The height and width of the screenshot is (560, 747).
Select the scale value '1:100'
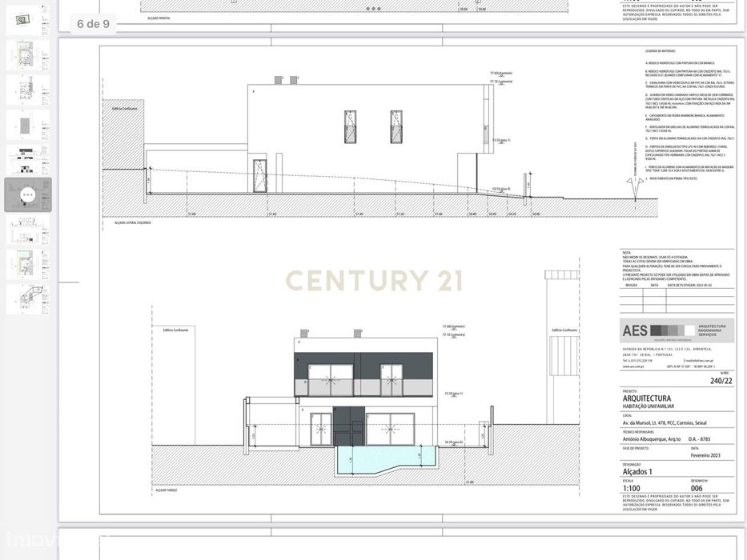[x=631, y=488]
